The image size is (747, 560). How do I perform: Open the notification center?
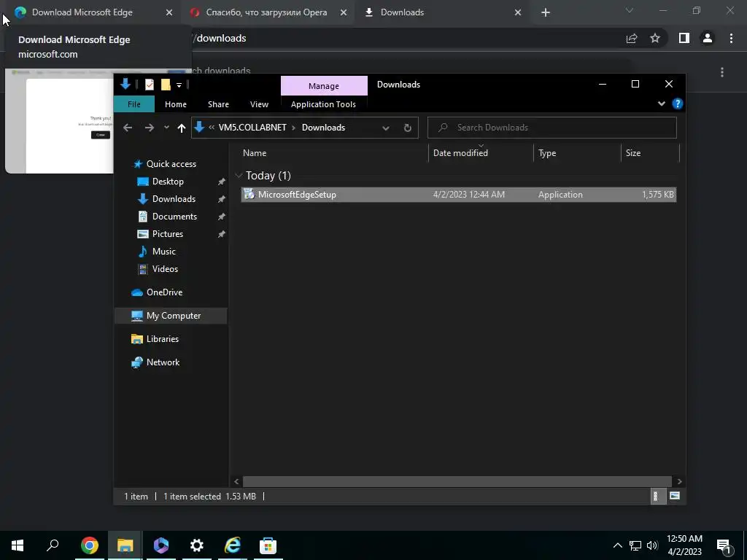[x=724, y=545]
